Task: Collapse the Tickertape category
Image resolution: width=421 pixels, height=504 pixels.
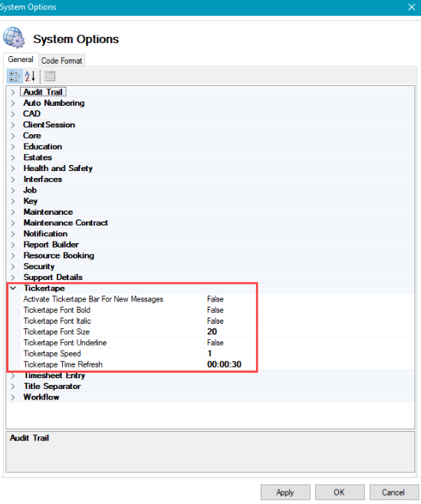Action: coord(13,288)
